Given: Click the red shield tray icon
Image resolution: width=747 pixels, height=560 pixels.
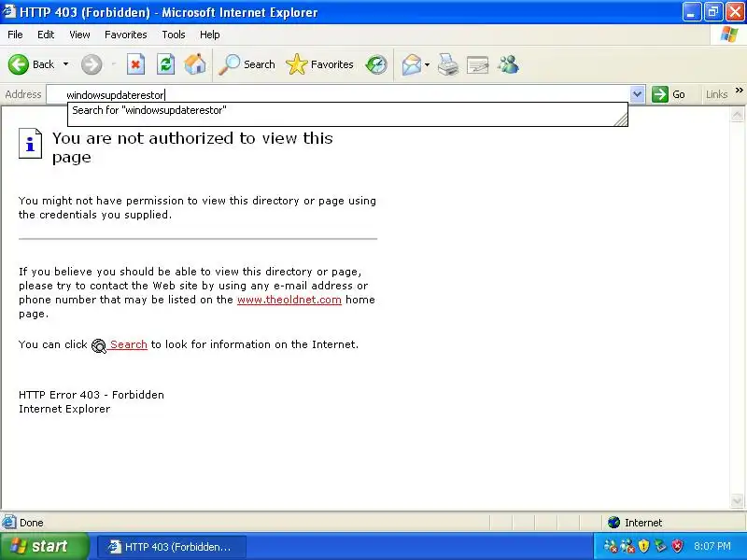Looking at the screenshot, I should point(677,546).
